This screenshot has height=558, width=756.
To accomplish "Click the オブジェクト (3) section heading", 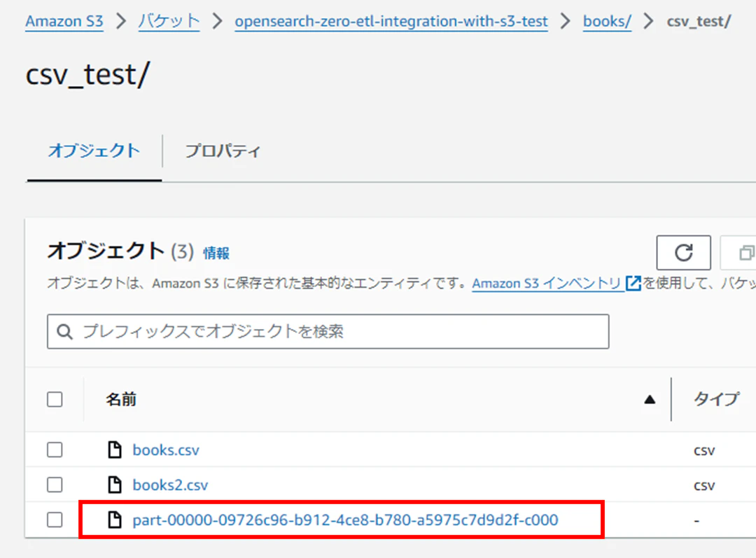I will pos(120,251).
